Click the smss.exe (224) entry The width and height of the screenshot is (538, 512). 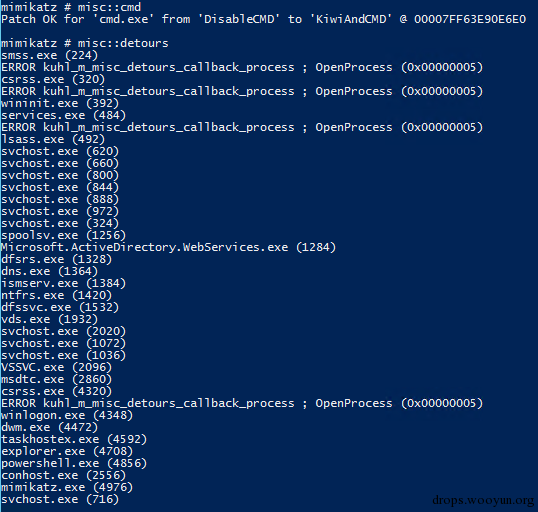49,55
